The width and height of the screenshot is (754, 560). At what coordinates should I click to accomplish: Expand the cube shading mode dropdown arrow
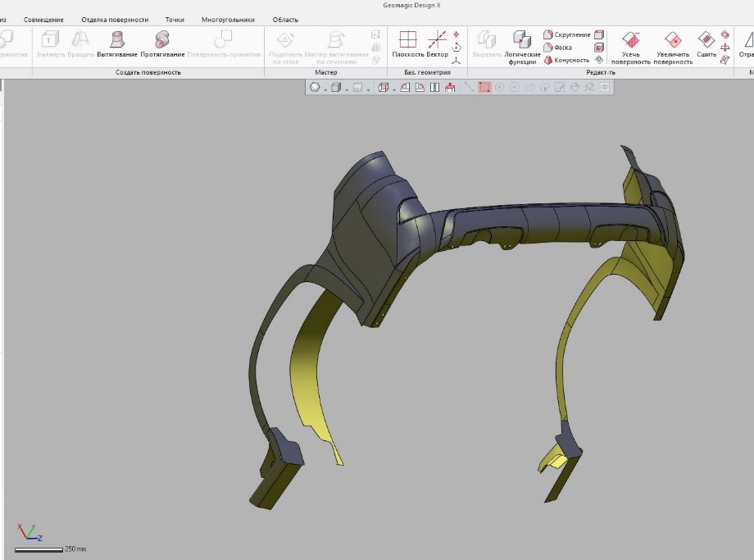(x=347, y=89)
